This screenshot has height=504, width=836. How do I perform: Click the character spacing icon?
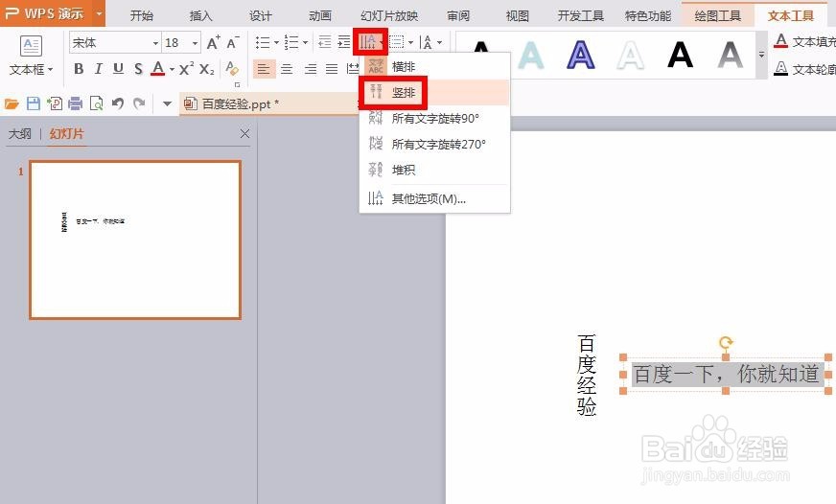click(x=426, y=42)
